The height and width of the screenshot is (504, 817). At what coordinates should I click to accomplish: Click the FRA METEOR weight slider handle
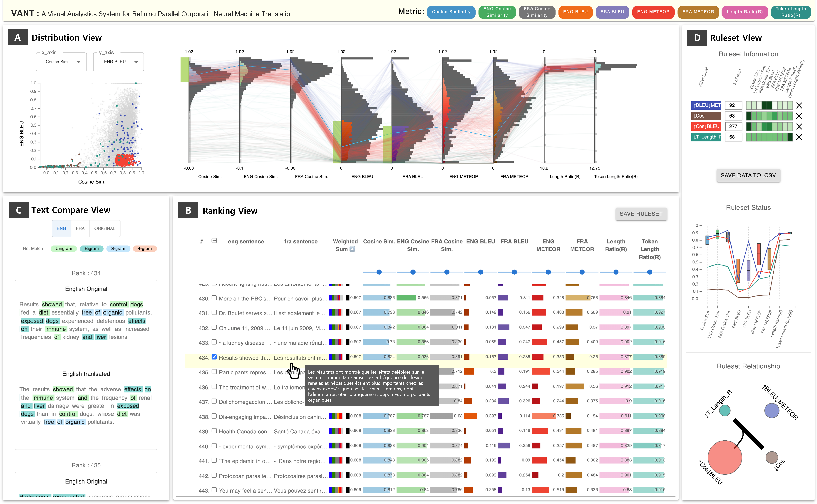tap(582, 272)
